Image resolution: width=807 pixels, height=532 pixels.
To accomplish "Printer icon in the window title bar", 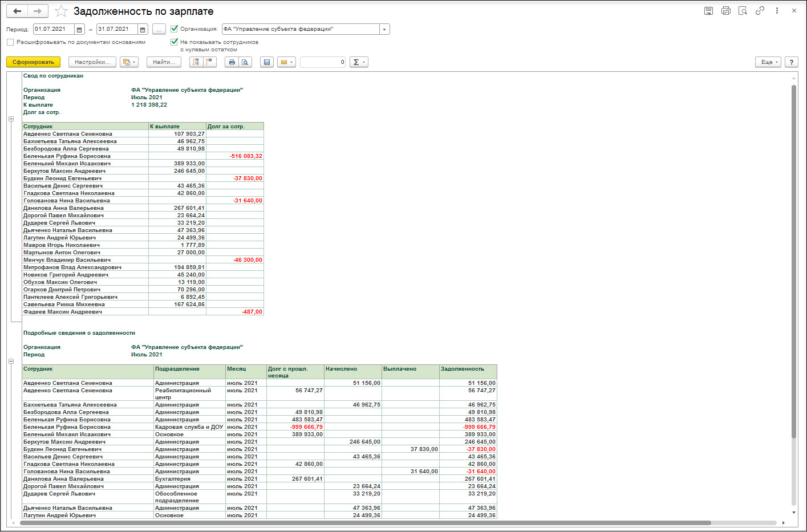I will (725, 11).
